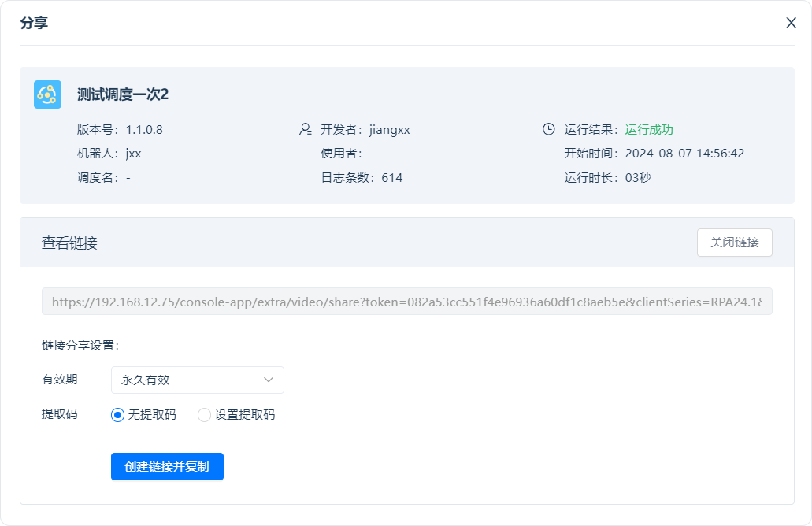
Task: Click the start time 2024-08-07 14:56:42
Action: 684,154
